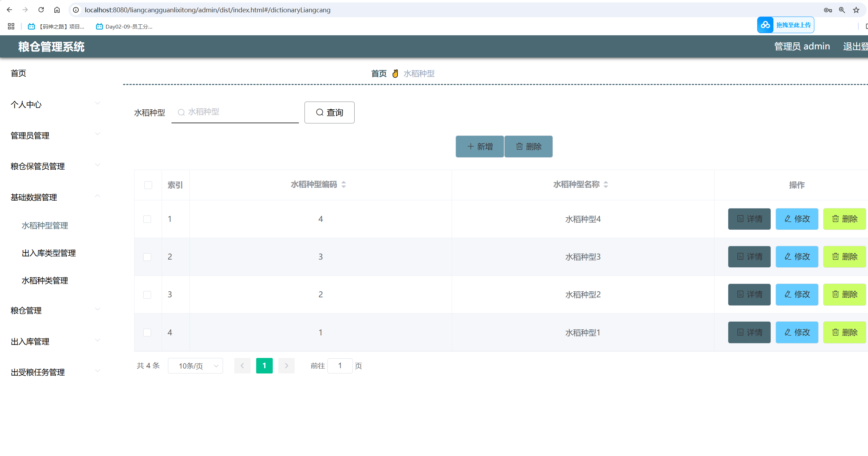Bookmark page with star icon
This screenshot has height=456, width=868.
coord(856,10)
